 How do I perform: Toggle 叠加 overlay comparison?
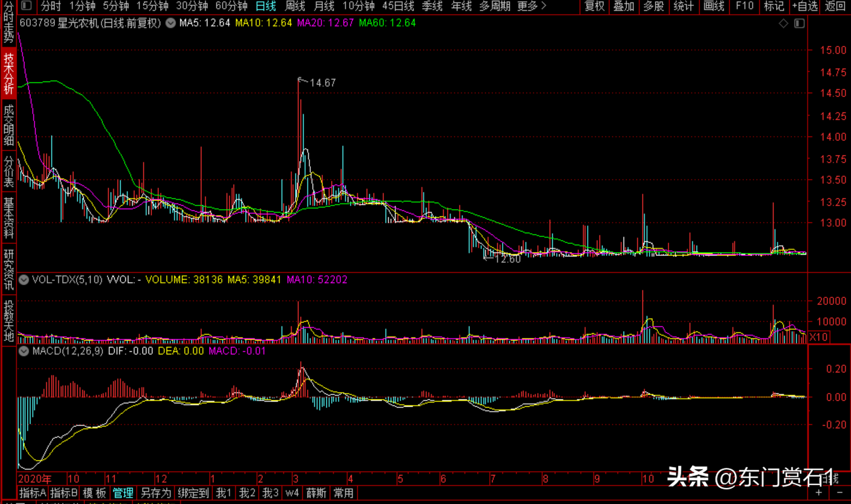[x=624, y=6]
